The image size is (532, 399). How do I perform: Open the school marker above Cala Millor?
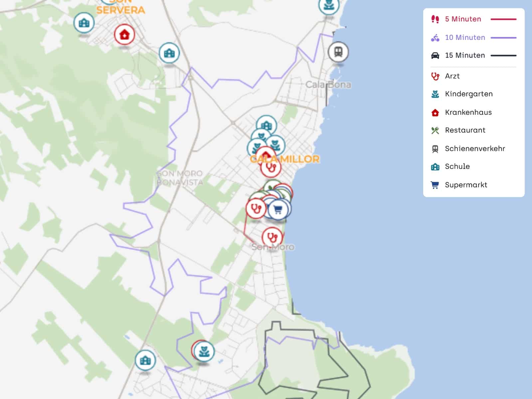266,125
